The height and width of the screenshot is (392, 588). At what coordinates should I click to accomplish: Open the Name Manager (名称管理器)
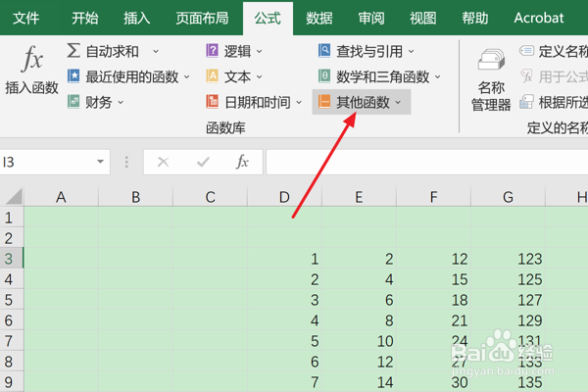(491, 80)
